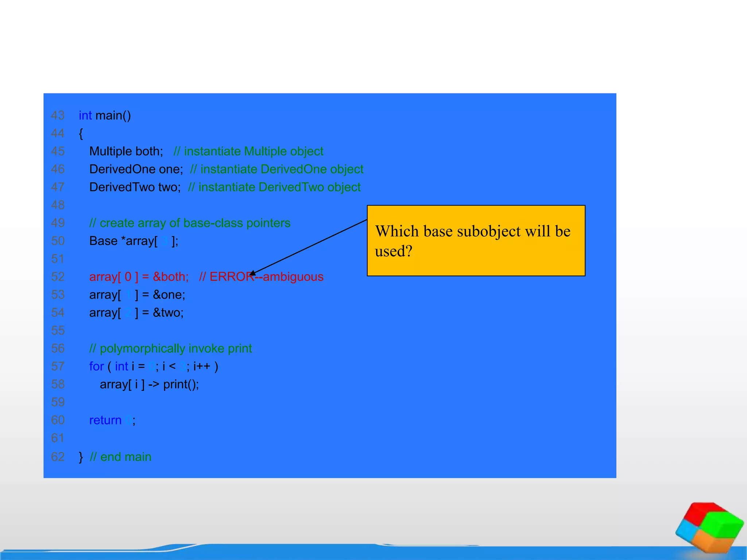Viewport: 747px width, 560px height.
Task: Select 'Multiple both;' declaration line
Action: (x=126, y=151)
